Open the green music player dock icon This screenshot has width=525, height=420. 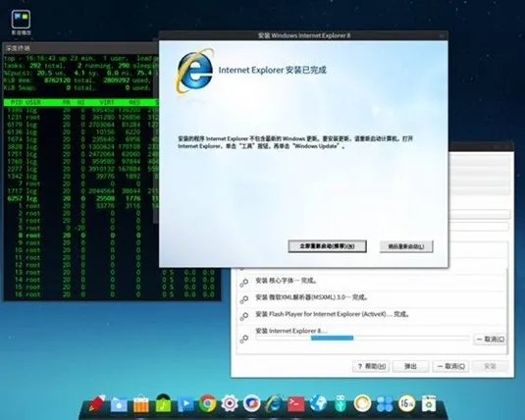click(x=163, y=403)
